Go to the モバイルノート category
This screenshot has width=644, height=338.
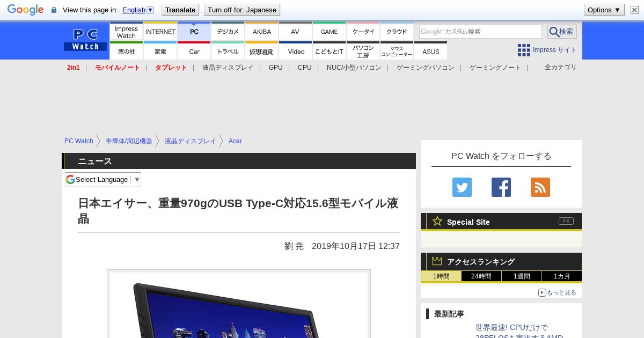118,68
